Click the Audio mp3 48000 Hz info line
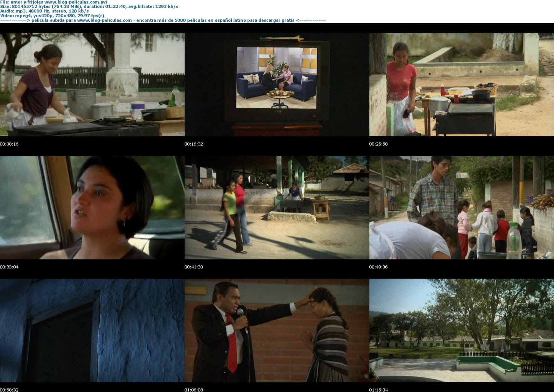 44,11
